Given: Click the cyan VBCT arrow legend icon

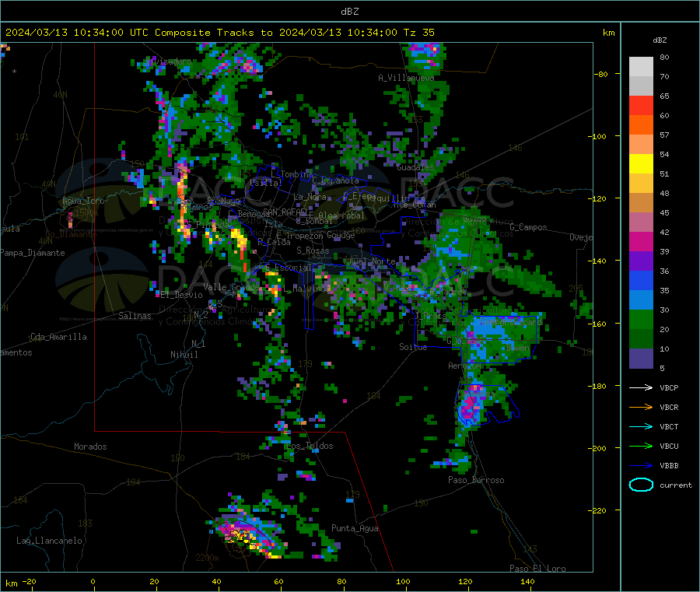Looking at the screenshot, I should (x=641, y=427).
